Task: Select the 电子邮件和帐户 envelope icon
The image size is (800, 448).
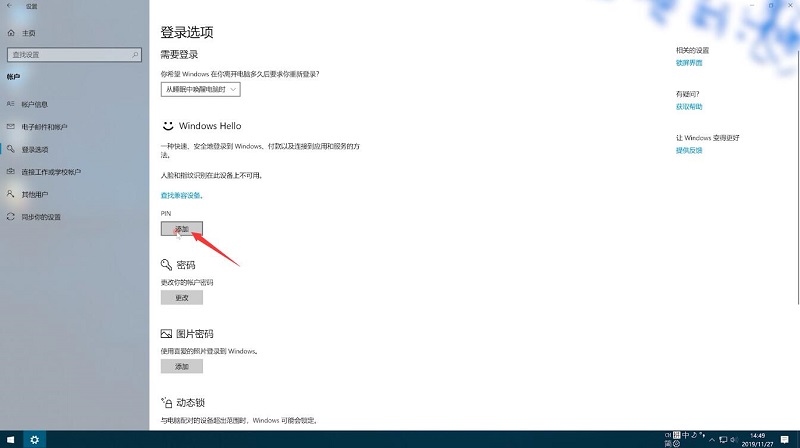Action: click(11, 127)
